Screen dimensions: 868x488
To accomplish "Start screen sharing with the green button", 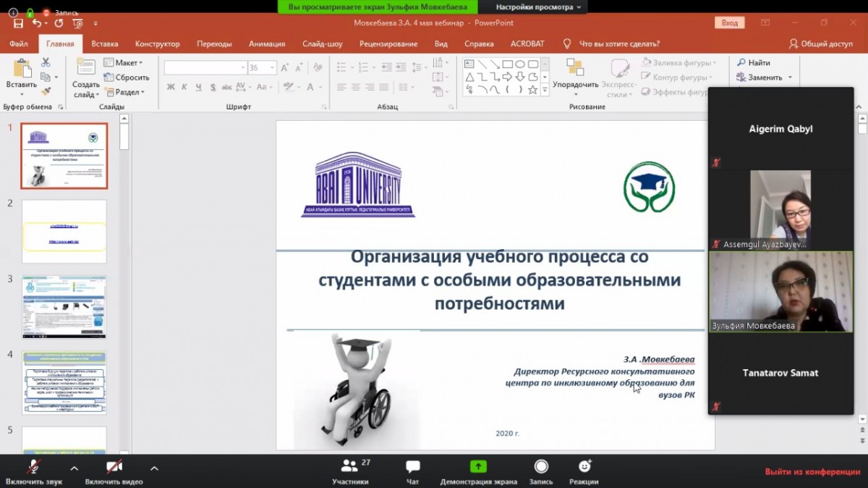I will click(x=478, y=467).
